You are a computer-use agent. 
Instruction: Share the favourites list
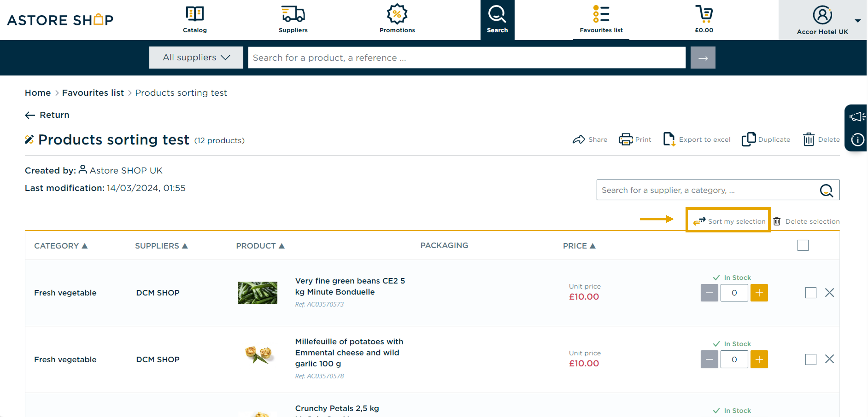(x=590, y=139)
